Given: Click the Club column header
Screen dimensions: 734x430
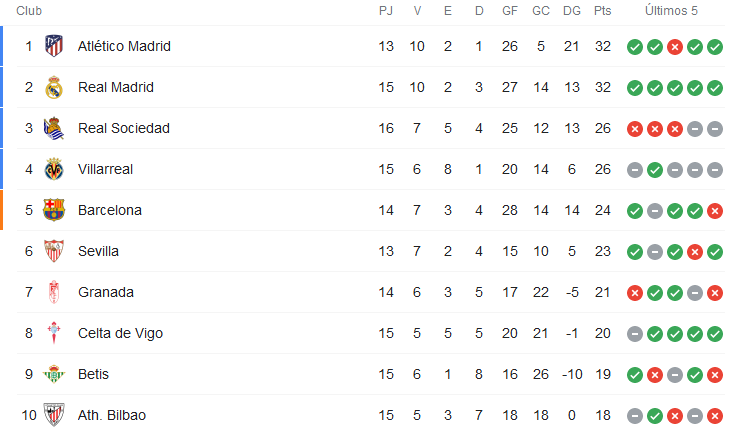Looking at the screenshot, I should click(29, 11).
